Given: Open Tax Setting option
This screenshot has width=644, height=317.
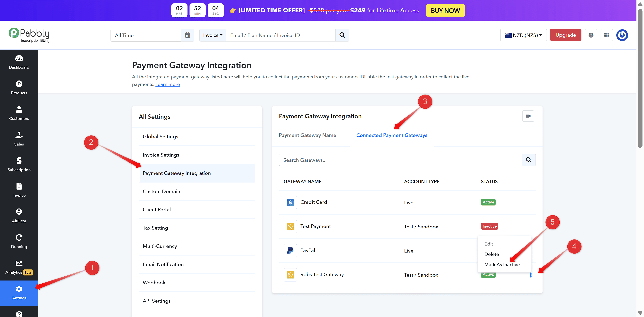Looking at the screenshot, I should [197, 228].
